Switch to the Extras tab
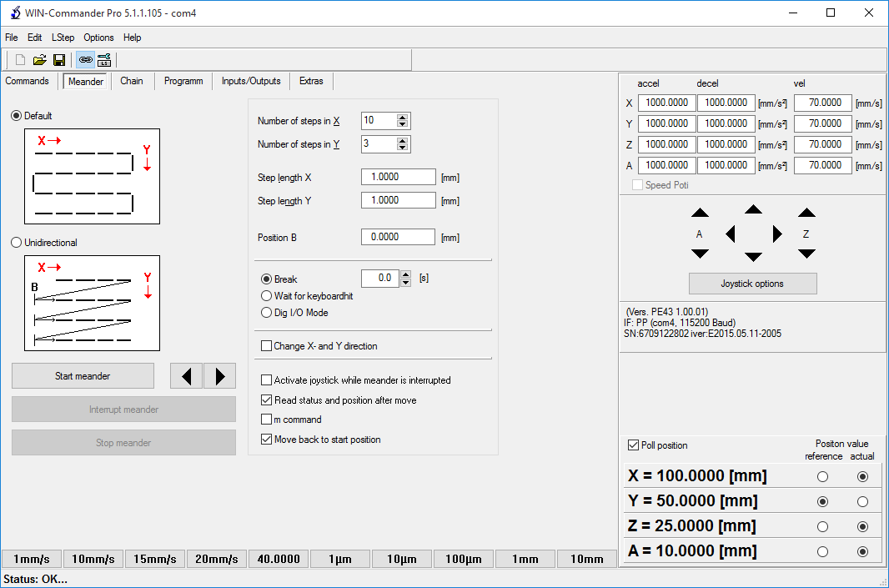 click(311, 81)
